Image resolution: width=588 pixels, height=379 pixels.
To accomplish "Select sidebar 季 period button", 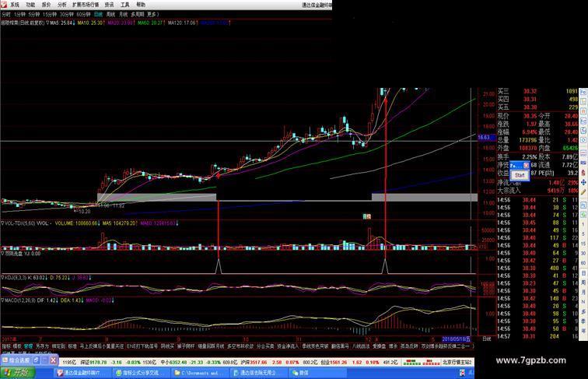I will pos(583,321).
